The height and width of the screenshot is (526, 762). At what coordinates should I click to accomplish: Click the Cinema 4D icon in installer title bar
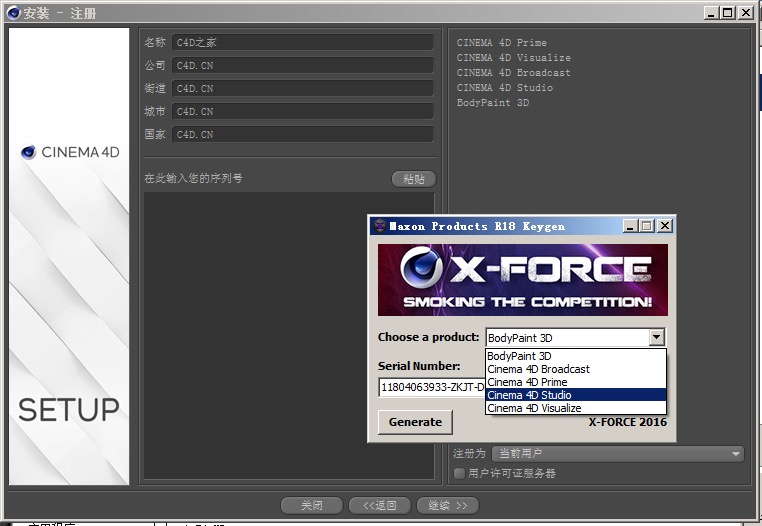point(14,13)
